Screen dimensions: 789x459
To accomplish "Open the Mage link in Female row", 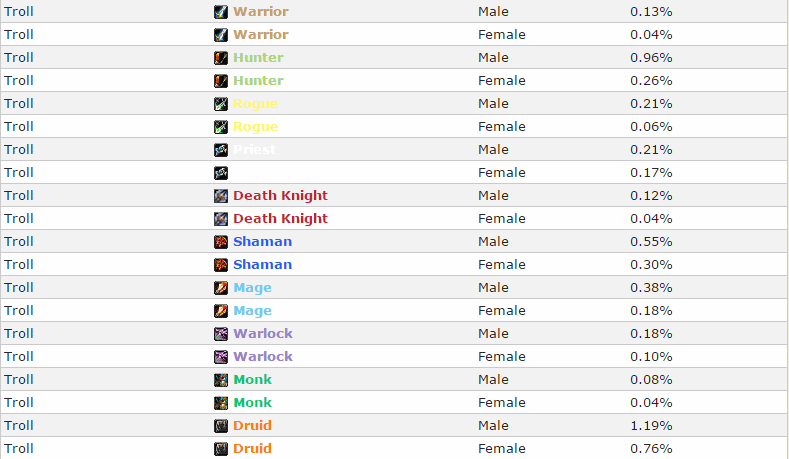I will coord(252,311).
